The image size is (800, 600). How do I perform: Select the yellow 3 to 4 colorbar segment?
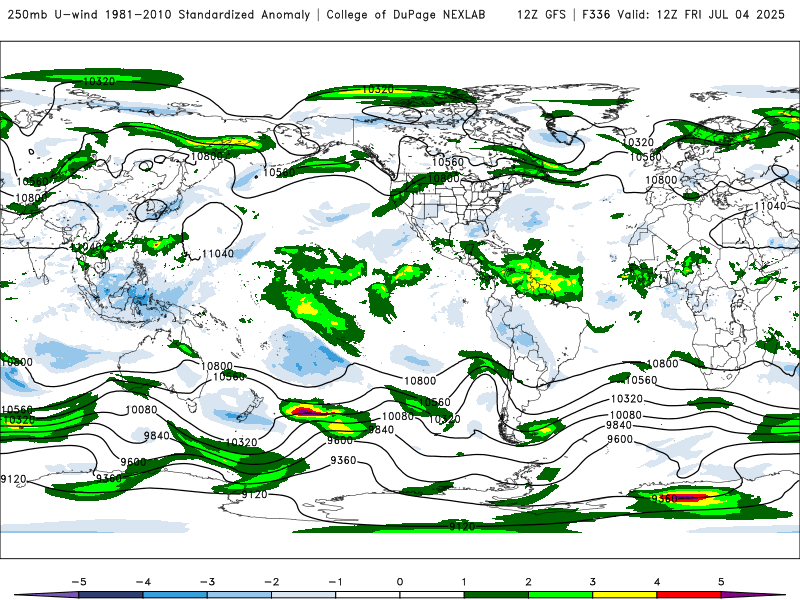pos(625,595)
